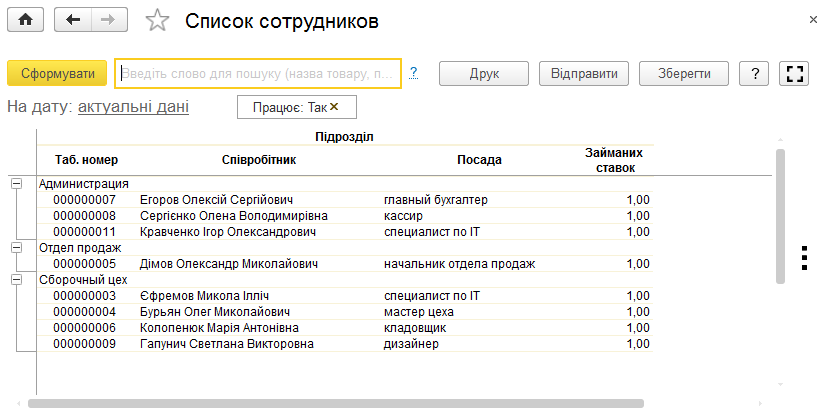
Task: Click tab number 000000006
Action: [84, 328]
